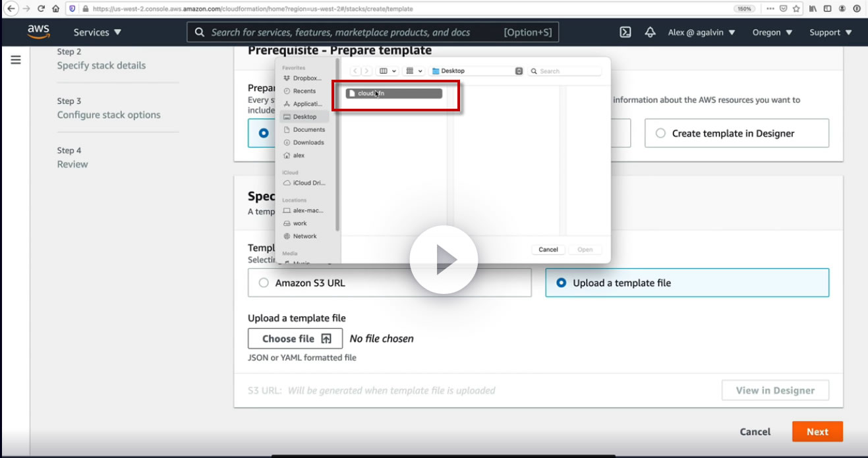Open the browser library icon
868x458 pixels.
point(813,9)
